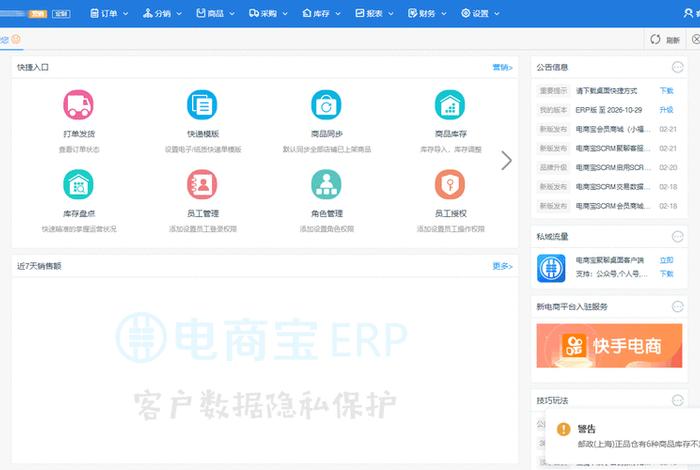Open the 库存 menu

(321, 13)
